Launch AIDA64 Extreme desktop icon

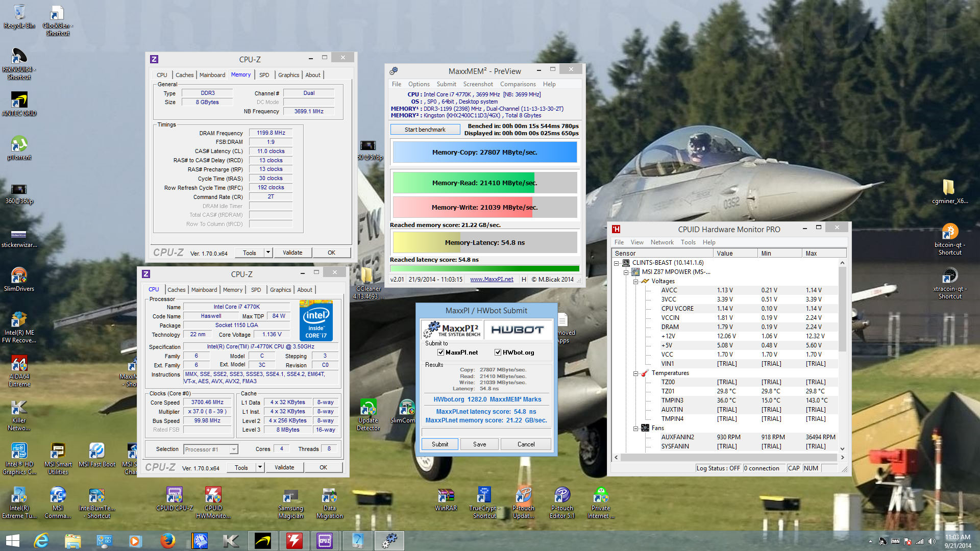pos(19,371)
